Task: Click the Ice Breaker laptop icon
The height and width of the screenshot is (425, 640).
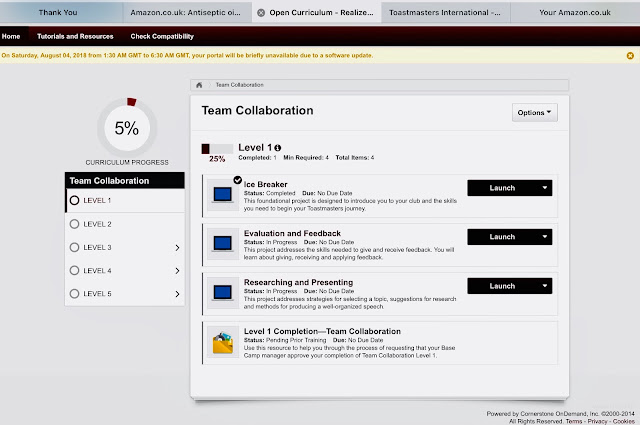Action: [x=222, y=195]
